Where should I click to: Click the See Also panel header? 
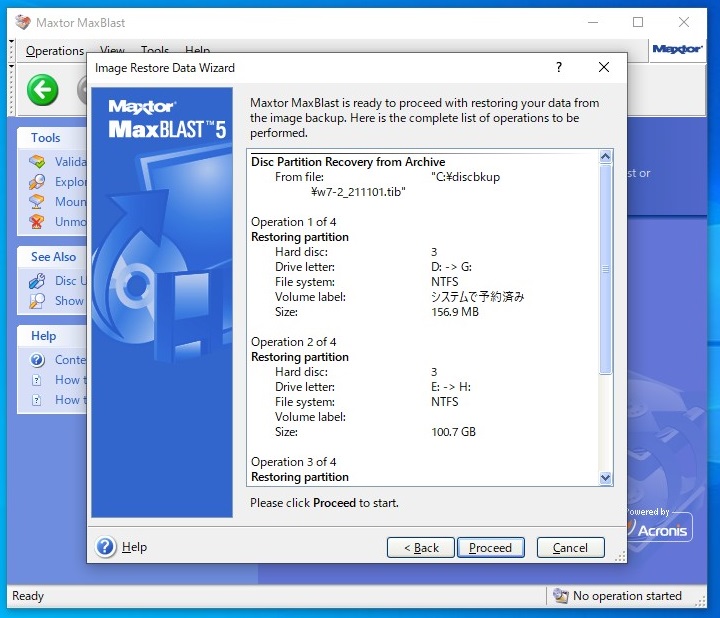pyautogui.click(x=52, y=257)
